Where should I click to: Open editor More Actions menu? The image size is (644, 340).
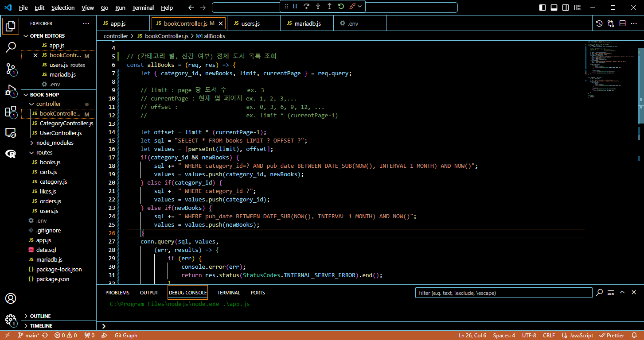pos(634,23)
